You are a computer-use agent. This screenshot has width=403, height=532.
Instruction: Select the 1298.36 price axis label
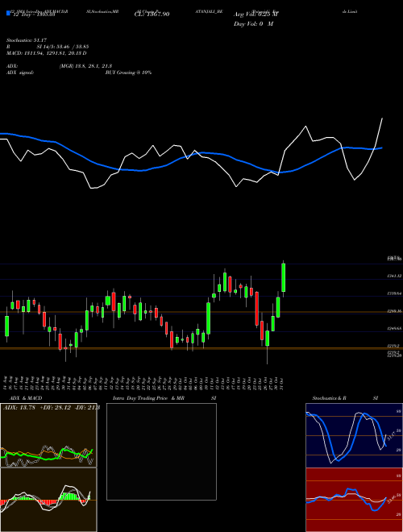coord(394,311)
